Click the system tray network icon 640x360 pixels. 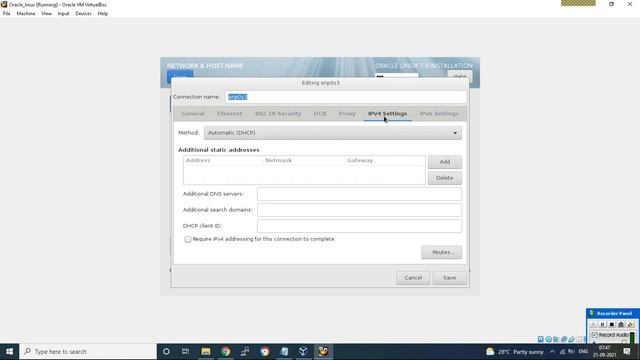562,352
